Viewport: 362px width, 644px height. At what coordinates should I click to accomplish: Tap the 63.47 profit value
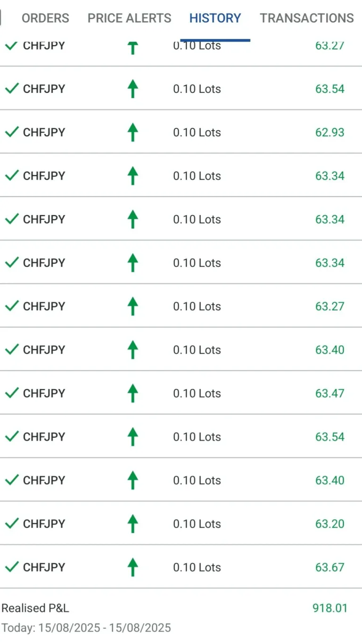click(x=330, y=393)
